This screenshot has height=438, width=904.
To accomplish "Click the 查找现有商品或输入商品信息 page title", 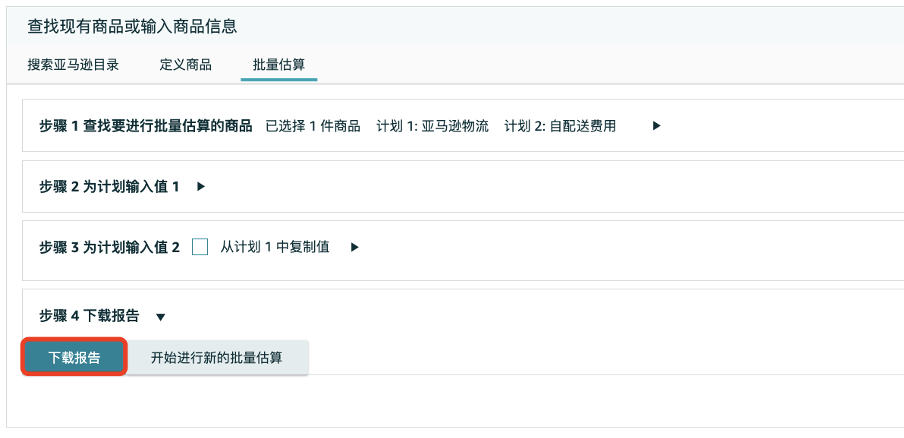I will [x=133, y=27].
